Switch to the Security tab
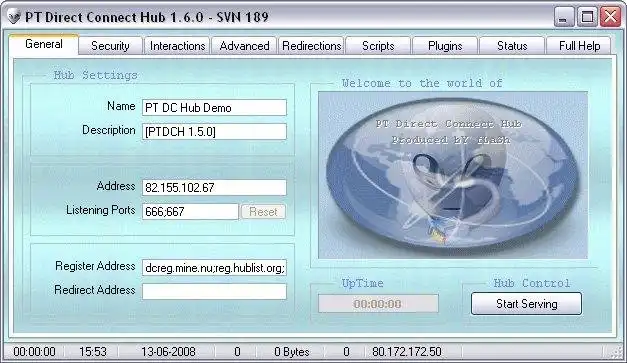Screen dimensions: 627x363 110,46
